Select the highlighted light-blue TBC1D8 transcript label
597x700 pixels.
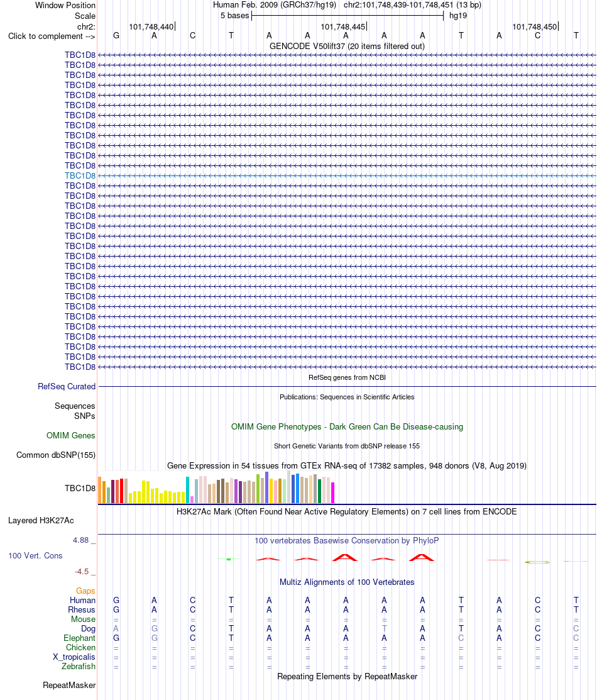80,176
